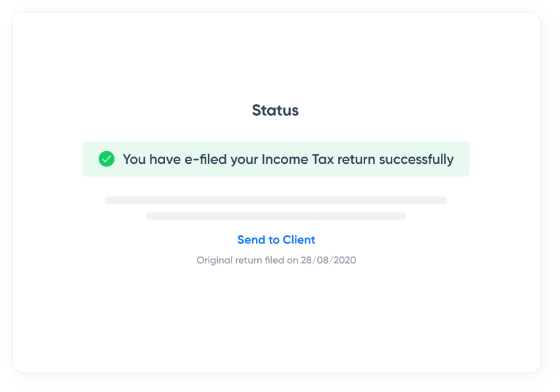This screenshot has height=392, width=560.
Task: Select the 28/08/2020 date label
Action: [x=328, y=260]
